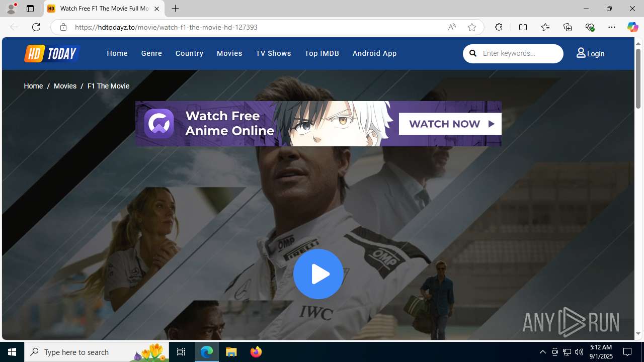Open the Favorites list
This screenshot has width=644, height=362.
[x=545, y=27]
